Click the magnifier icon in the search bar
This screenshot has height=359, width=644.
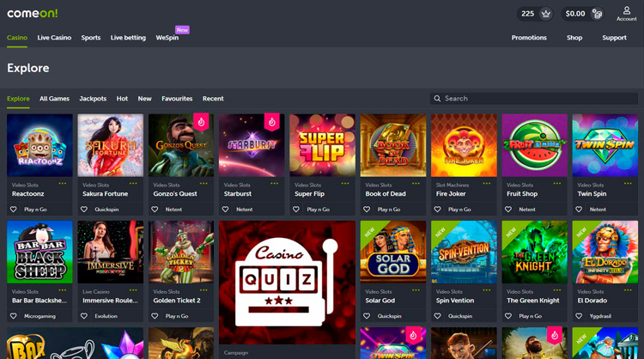click(438, 99)
